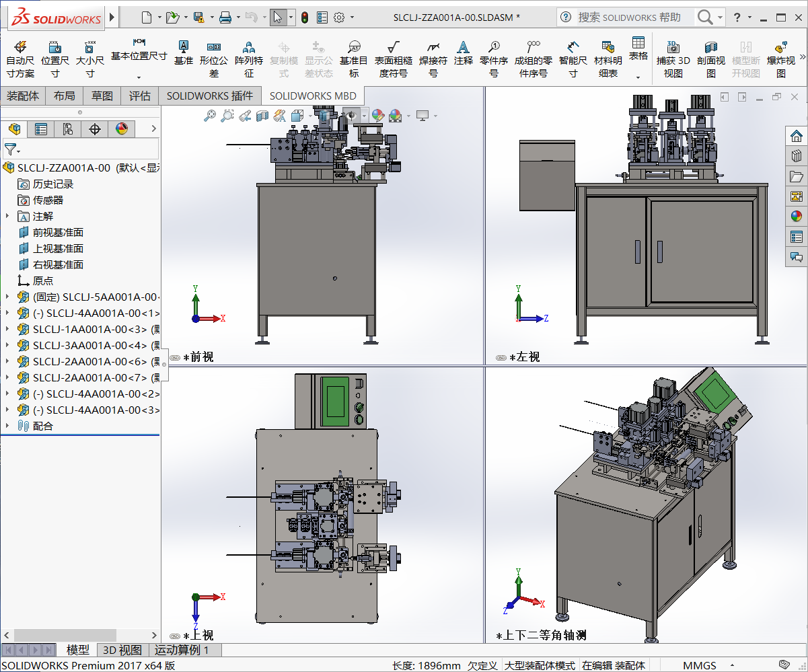Expand the 配合 mates folder

click(7, 426)
